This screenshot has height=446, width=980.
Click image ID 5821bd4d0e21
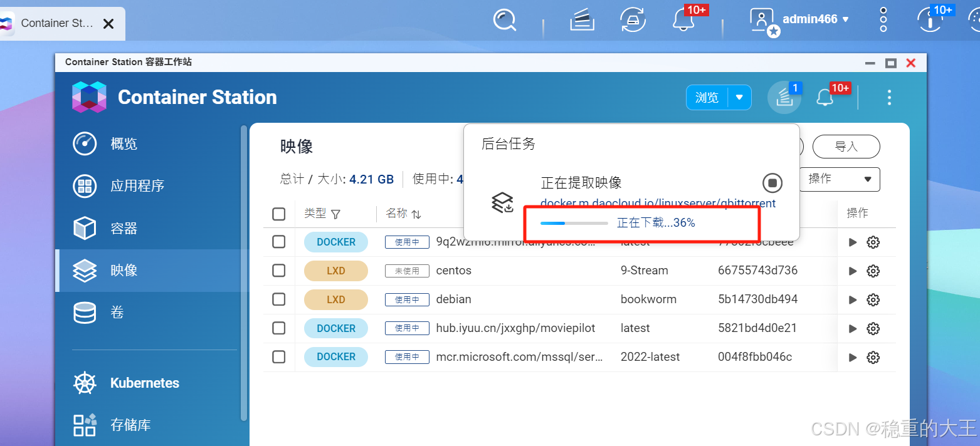click(x=757, y=328)
